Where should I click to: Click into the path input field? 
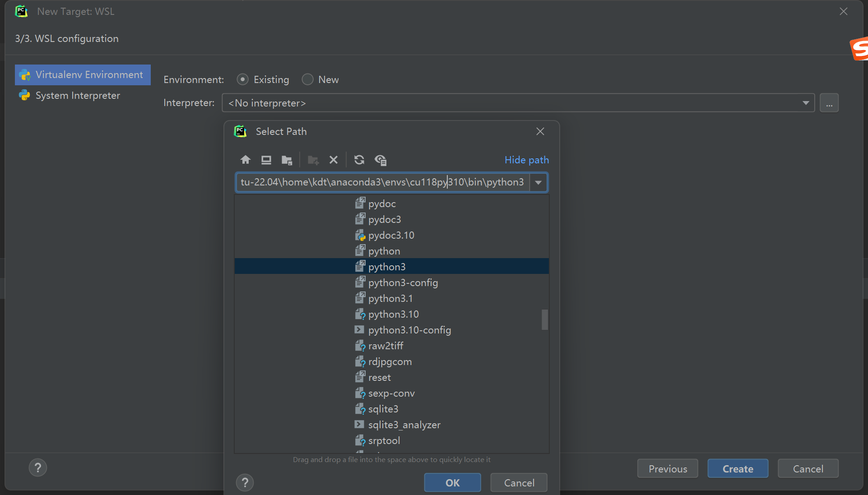pos(382,182)
